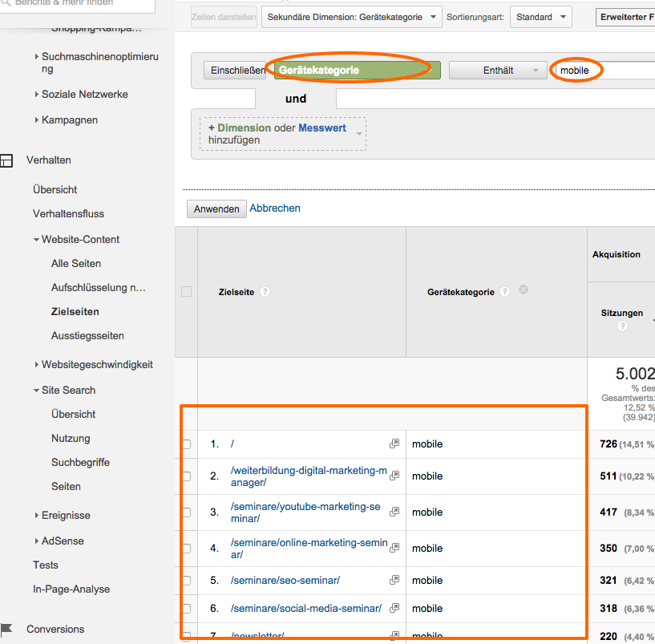Open the Sekundäre Dimension dropdown
655x644 pixels.
[351, 17]
